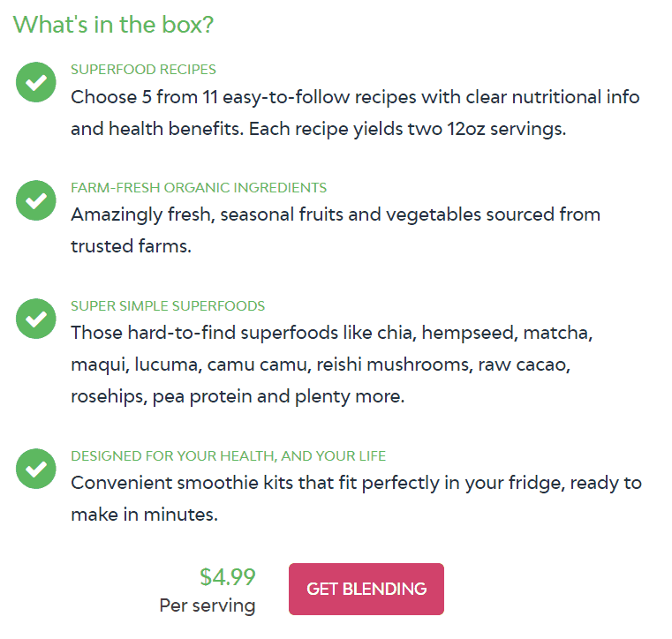The image size is (672, 639).
Task: Click the GET BLENDING button
Action: [366, 589]
